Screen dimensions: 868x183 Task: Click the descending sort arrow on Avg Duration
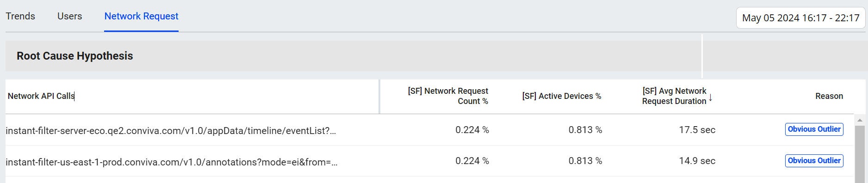point(710,98)
